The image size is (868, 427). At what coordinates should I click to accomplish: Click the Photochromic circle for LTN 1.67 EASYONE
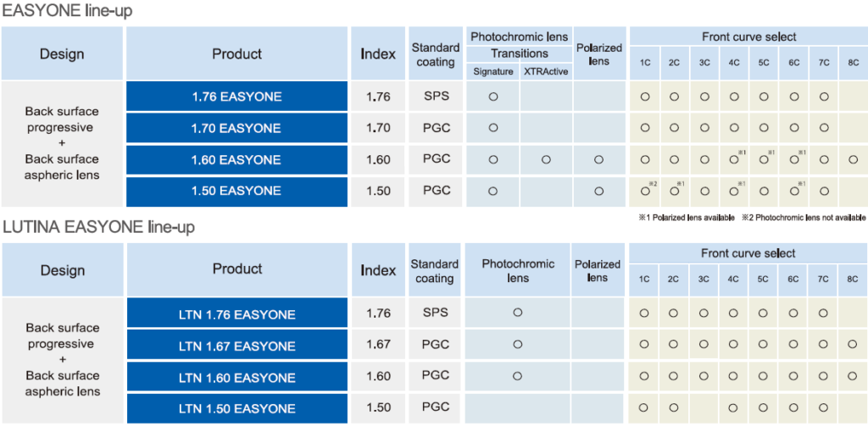517,345
